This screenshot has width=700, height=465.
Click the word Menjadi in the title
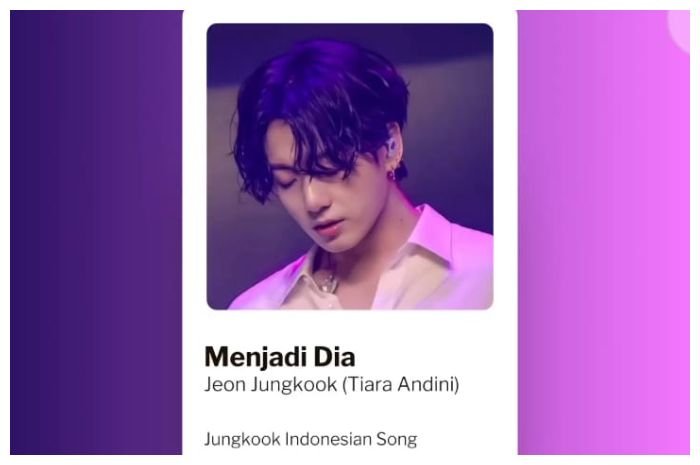click(257, 357)
